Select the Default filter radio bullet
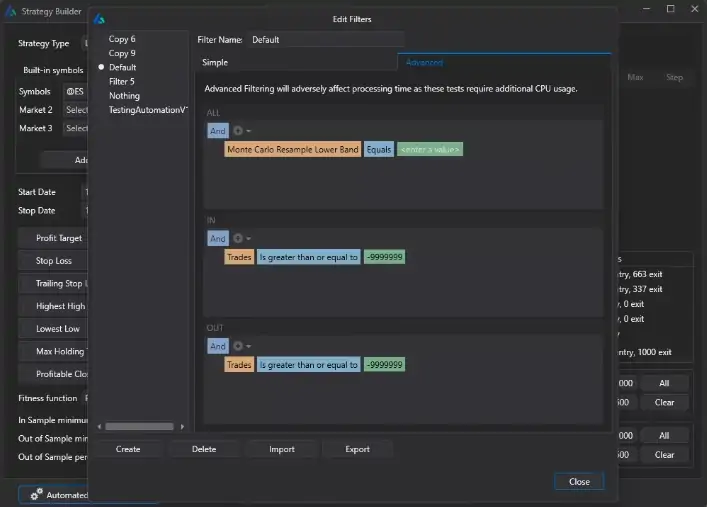This screenshot has width=707, height=507. point(101,67)
